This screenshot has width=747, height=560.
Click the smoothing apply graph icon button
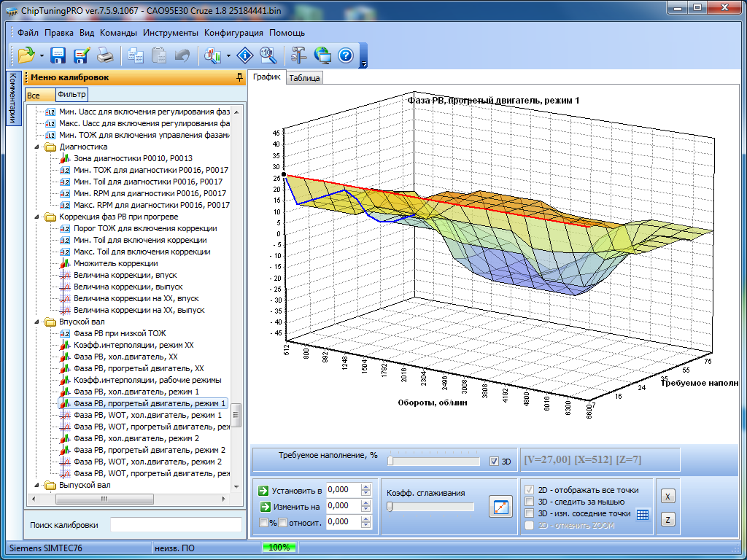501,507
